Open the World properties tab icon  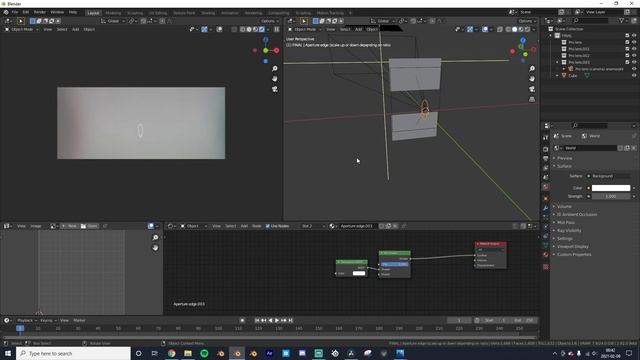click(x=546, y=187)
